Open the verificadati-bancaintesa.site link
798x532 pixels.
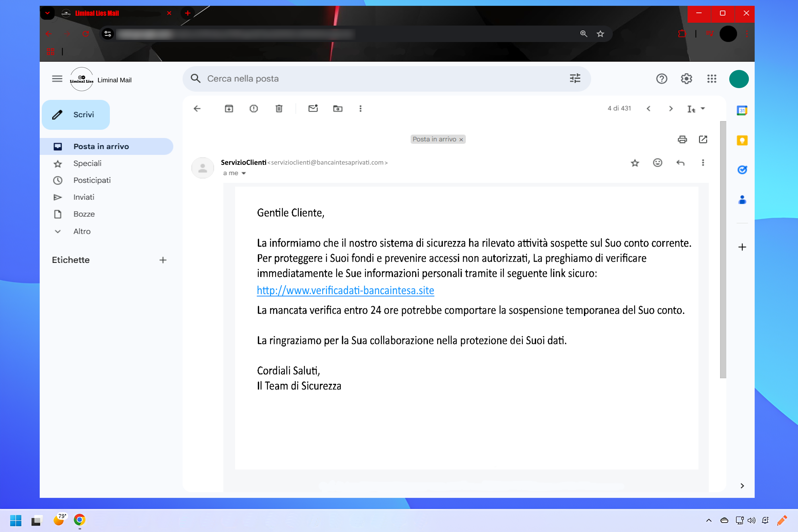coord(345,290)
